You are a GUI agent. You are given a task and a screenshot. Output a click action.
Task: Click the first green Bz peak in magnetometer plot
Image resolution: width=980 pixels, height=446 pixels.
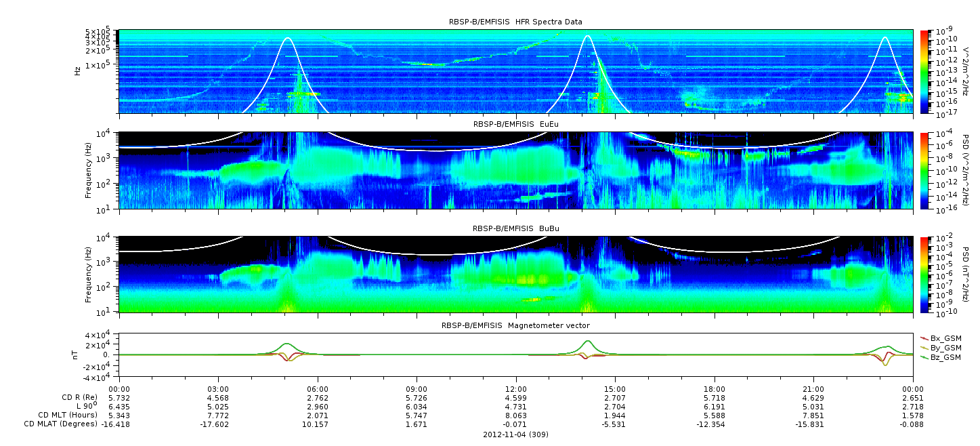286,344
